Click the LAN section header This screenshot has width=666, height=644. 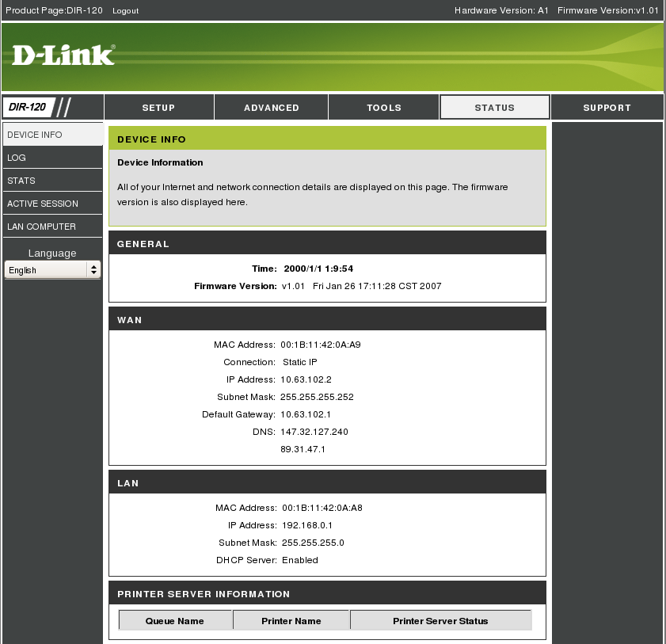coord(327,483)
